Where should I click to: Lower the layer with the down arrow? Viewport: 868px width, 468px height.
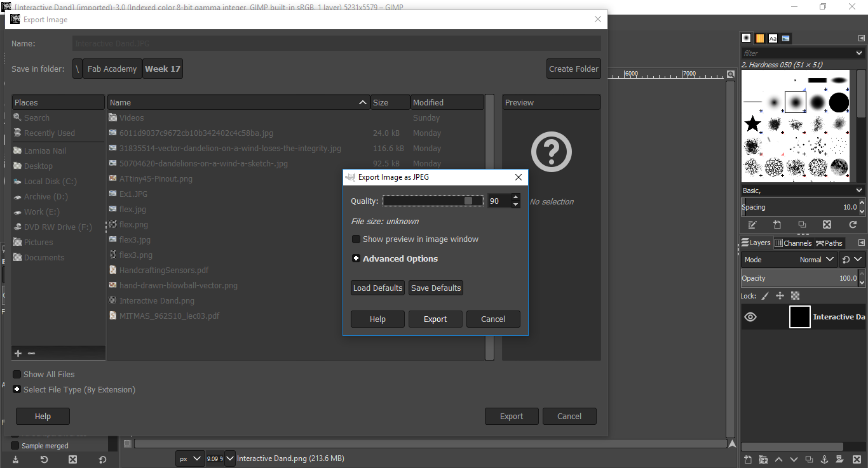[x=794, y=460]
